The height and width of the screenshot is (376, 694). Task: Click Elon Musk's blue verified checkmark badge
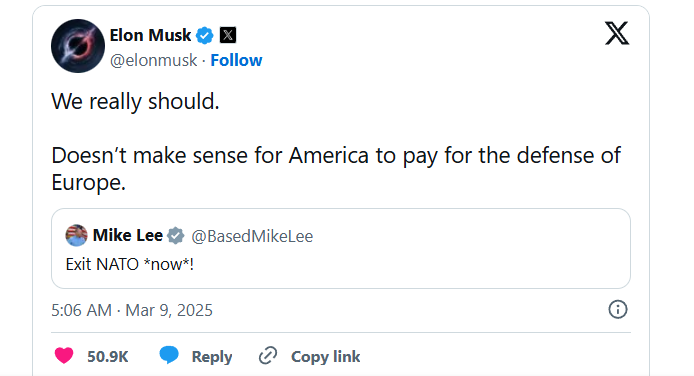(204, 35)
